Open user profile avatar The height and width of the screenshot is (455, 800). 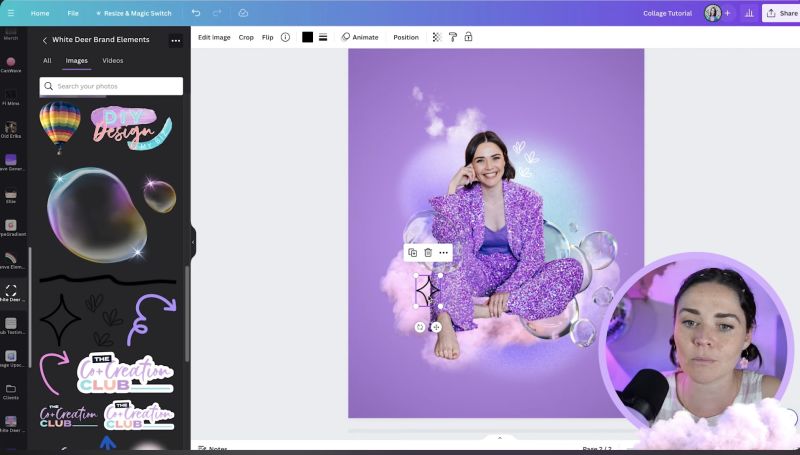click(713, 13)
